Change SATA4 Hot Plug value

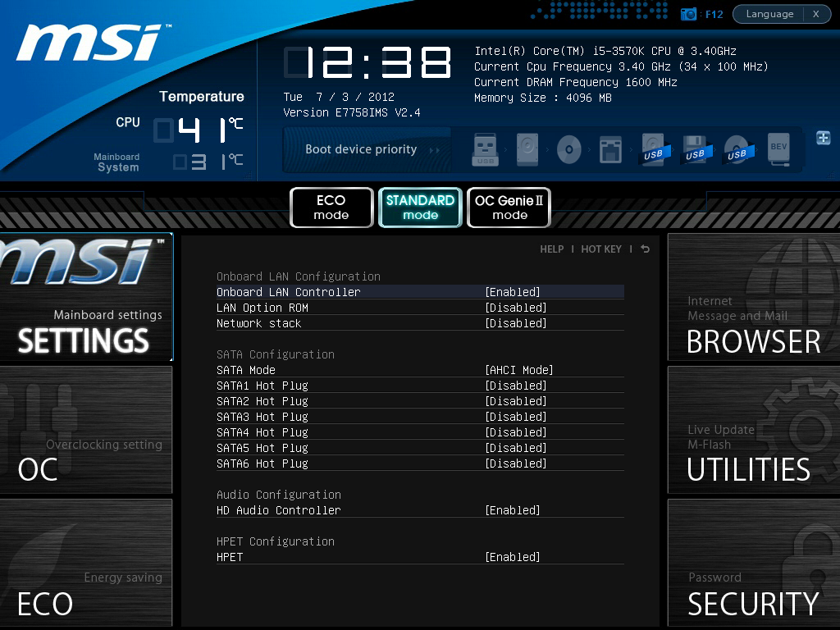[515, 431]
